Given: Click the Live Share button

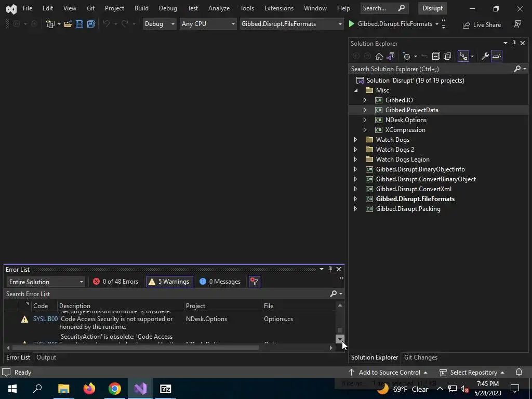Looking at the screenshot, I should pos(482,25).
